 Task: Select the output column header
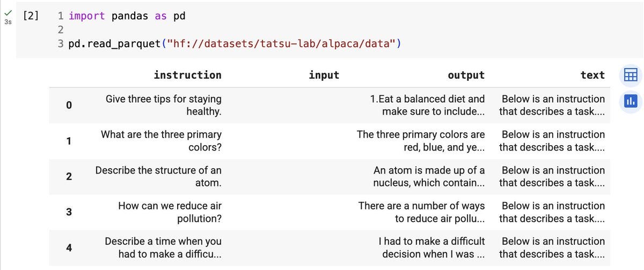click(466, 76)
